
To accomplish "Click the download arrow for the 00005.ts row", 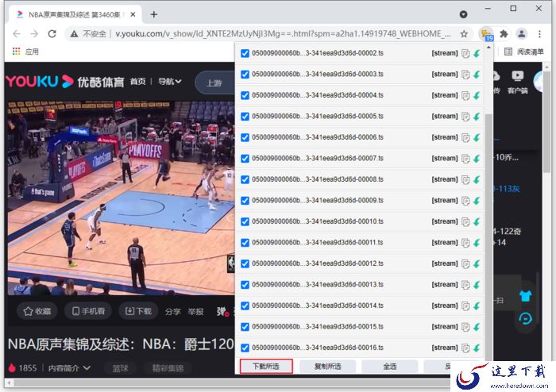I will pos(477,117).
